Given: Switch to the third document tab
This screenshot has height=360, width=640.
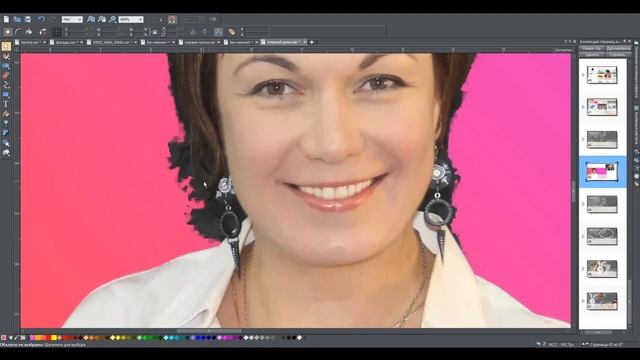Looking at the screenshot, I should (x=112, y=42).
